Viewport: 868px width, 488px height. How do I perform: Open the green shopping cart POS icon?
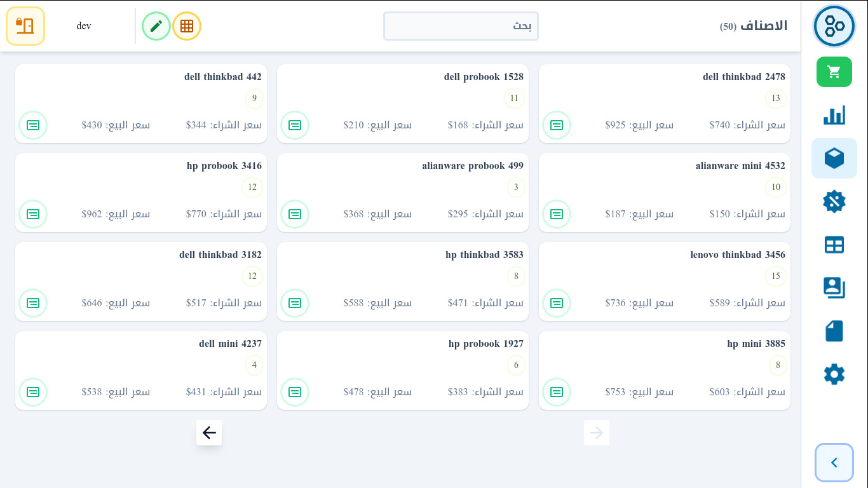pos(834,72)
